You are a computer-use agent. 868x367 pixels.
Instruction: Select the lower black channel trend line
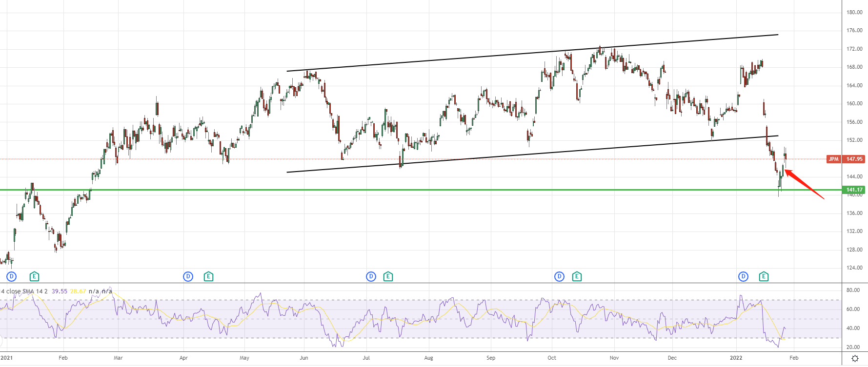click(488, 155)
